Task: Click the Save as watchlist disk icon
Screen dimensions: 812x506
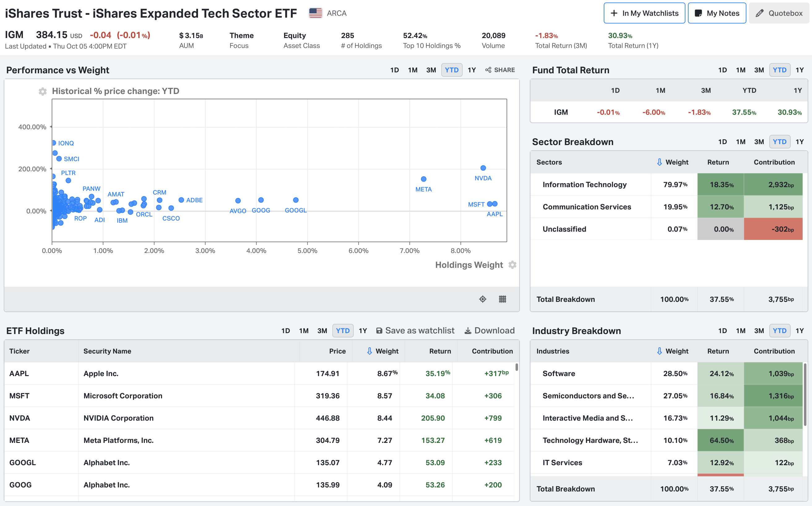Action: click(379, 331)
